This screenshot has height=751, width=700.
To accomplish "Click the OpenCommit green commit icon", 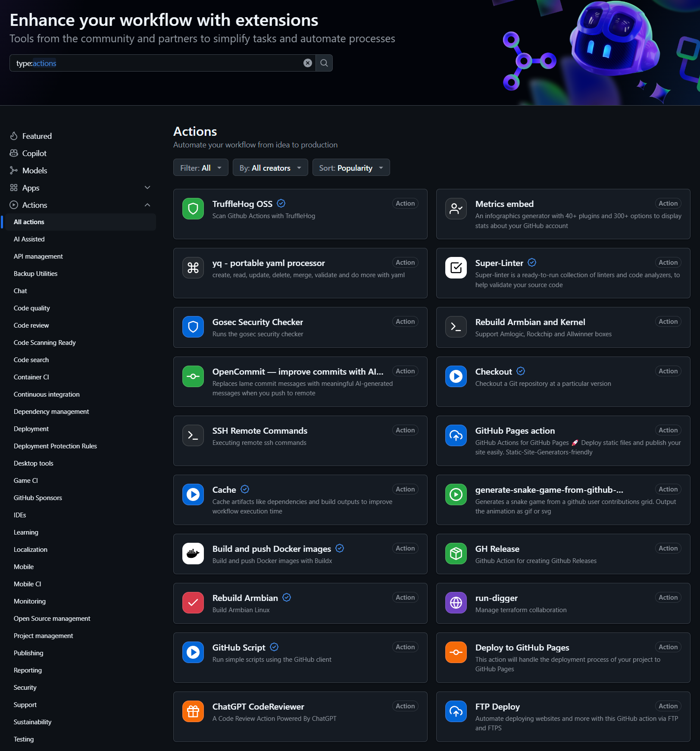I will (x=193, y=376).
